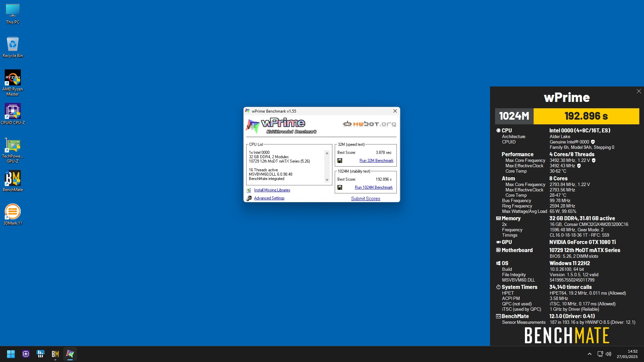Click the 192.896 s yellow score banner
644x362 pixels.
(586, 116)
